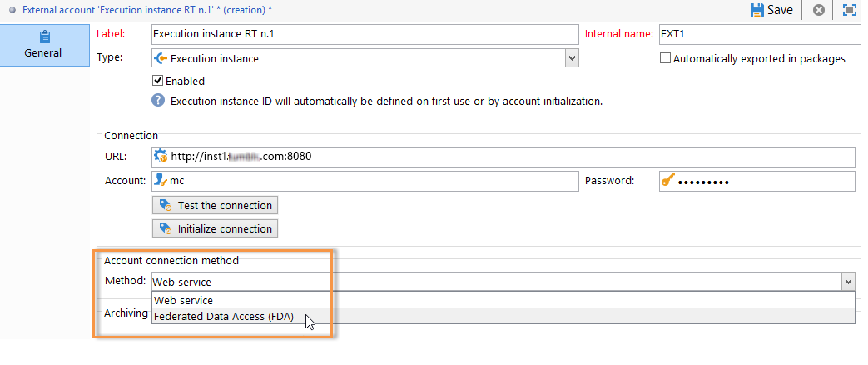868x365 pixels.
Task: Click the Execution instance type icon
Action: tap(161, 58)
